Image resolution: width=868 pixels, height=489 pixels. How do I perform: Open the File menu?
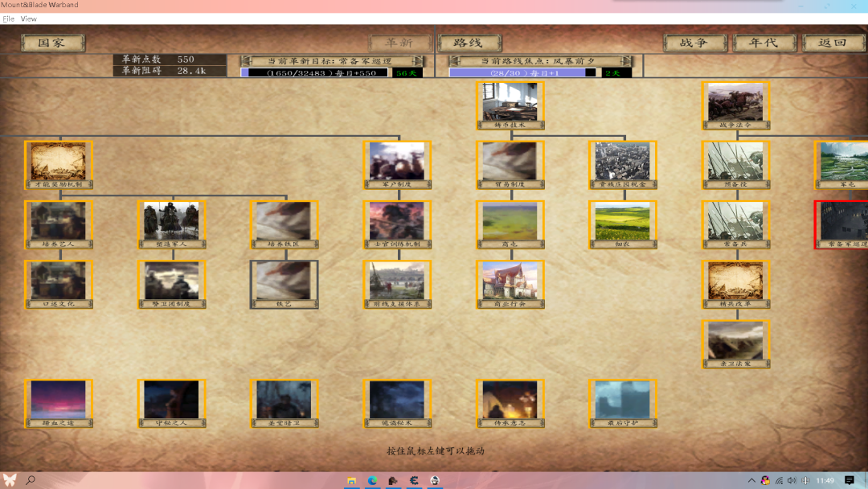pos(8,18)
